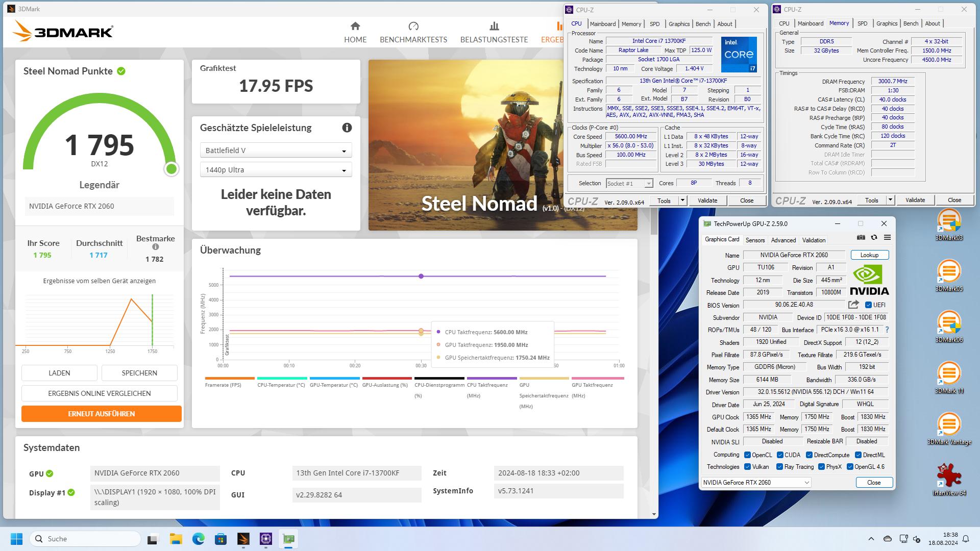
Task: Expand Tools arrow in right CPU-Z window
Action: (x=890, y=200)
